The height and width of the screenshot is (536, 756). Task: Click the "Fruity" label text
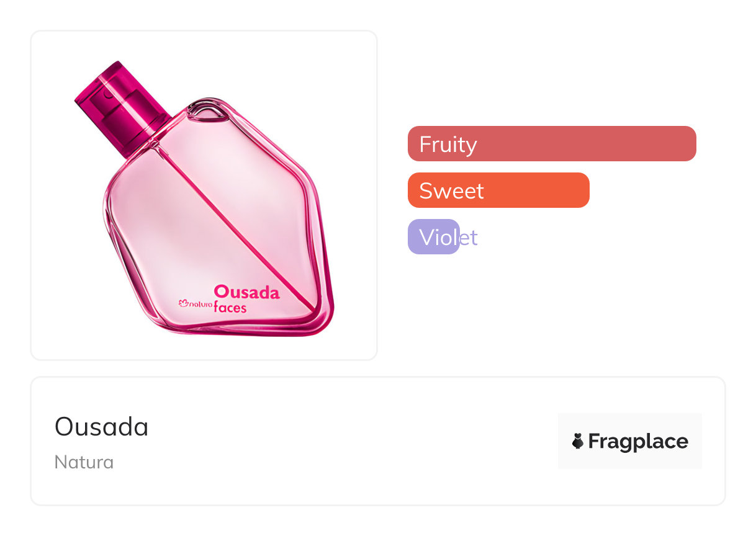(448, 144)
